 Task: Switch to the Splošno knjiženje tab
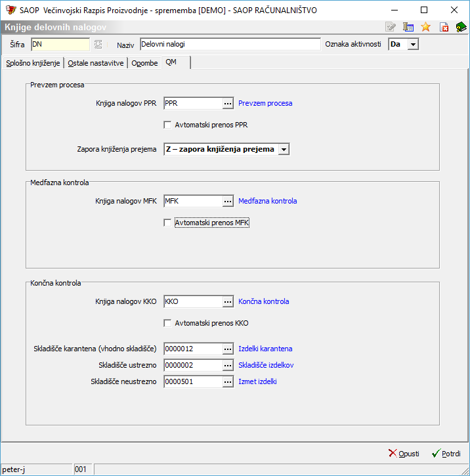(33, 63)
